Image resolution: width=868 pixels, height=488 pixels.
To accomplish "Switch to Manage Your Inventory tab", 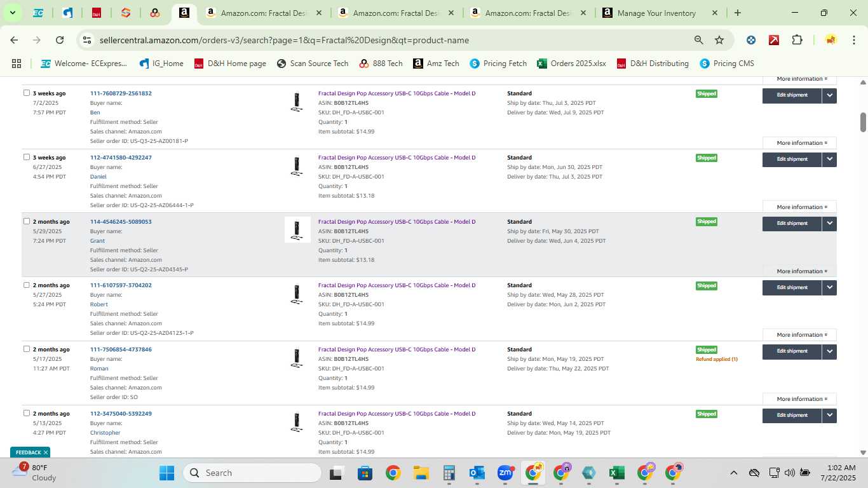I will point(656,13).
